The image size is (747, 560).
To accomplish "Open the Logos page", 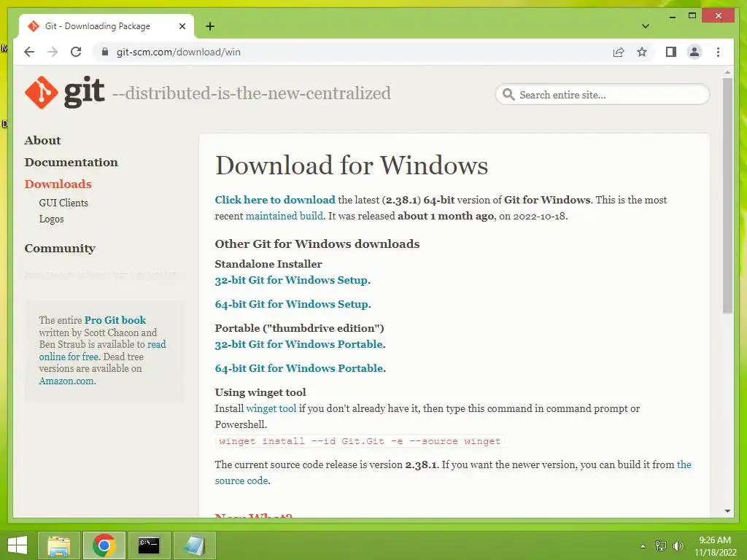I will tap(52, 219).
